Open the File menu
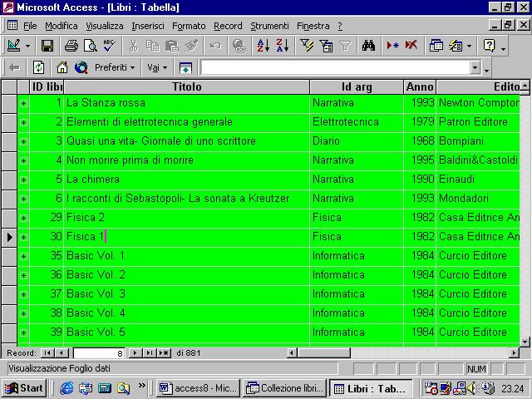532x399 pixels. (x=30, y=26)
